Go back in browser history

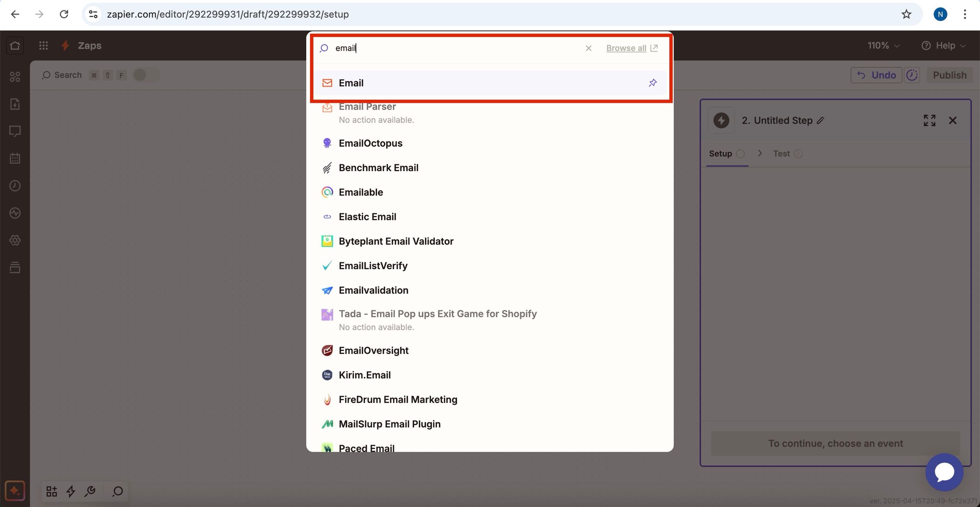[x=15, y=14]
